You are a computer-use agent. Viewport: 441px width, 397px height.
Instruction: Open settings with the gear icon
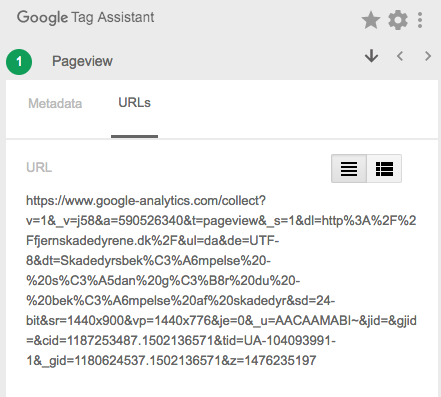(398, 20)
